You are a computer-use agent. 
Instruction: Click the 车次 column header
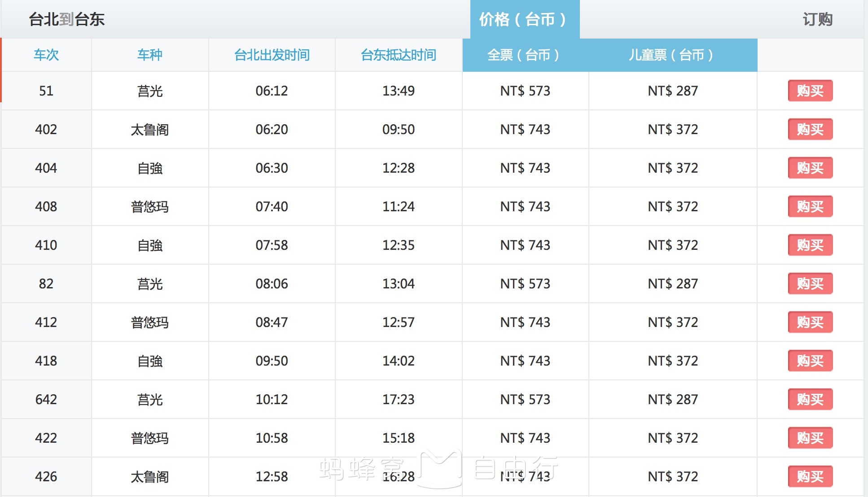pyautogui.click(x=46, y=55)
